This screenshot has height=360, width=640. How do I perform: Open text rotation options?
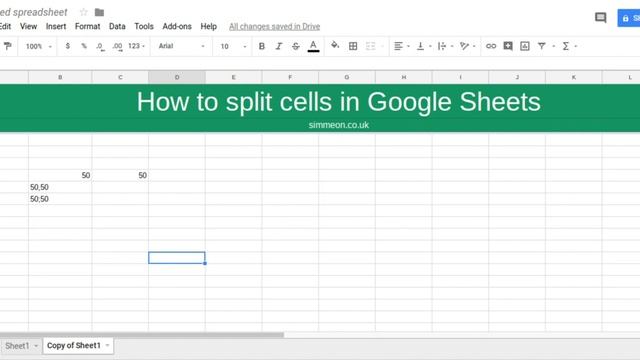[464, 46]
